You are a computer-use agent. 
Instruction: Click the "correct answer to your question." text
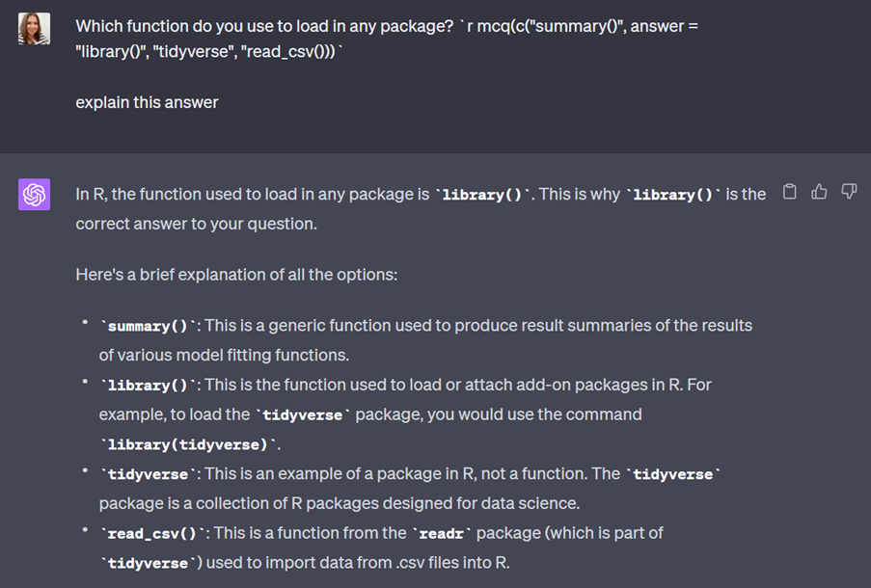(x=196, y=223)
